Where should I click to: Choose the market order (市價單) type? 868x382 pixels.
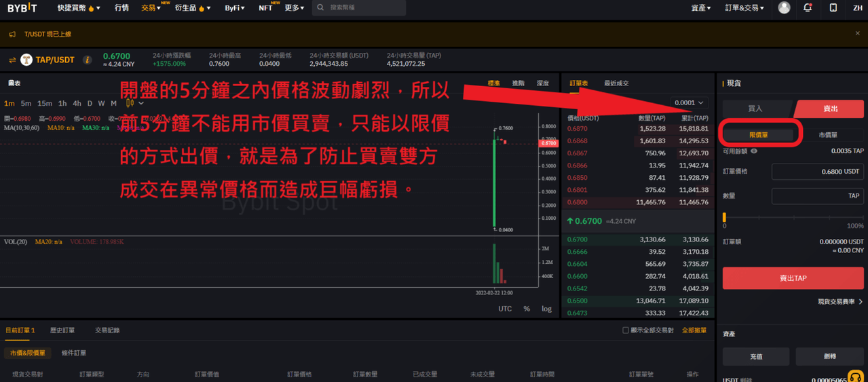pos(828,135)
